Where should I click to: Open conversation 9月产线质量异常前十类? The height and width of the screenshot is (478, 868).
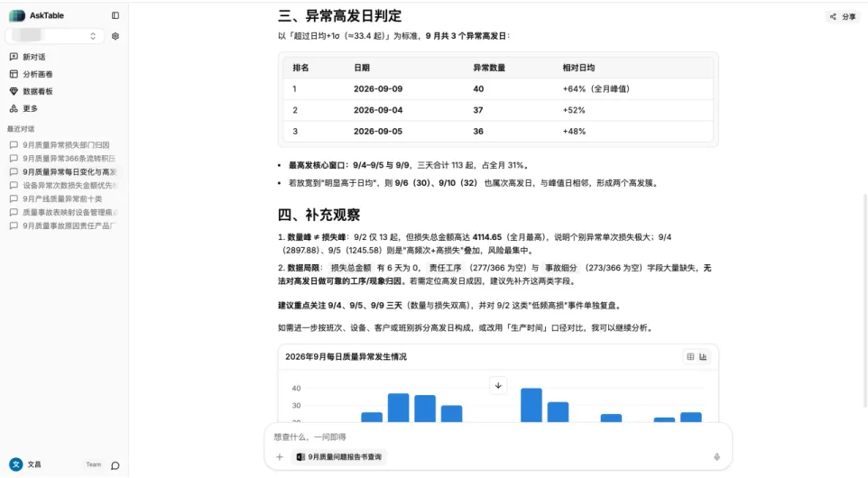click(64, 198)
